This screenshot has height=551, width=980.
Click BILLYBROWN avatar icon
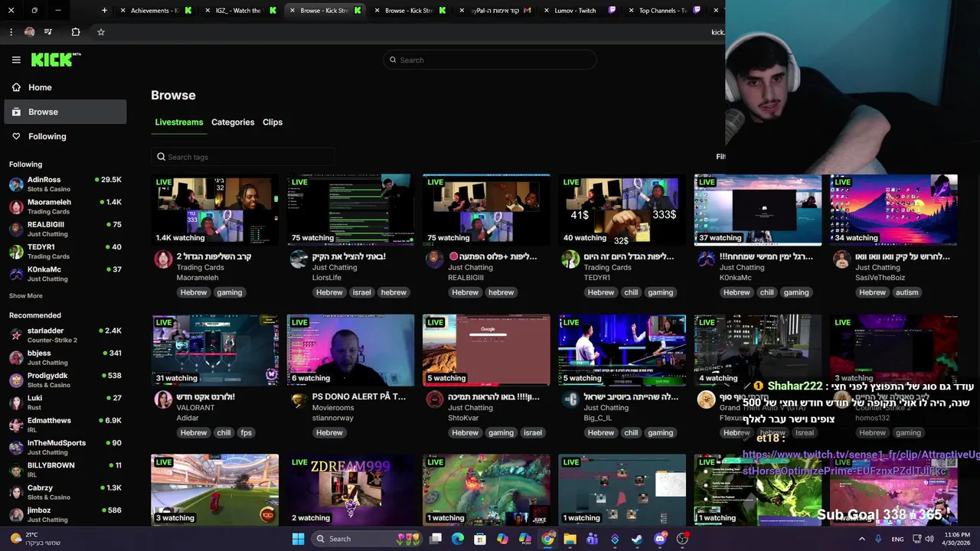point(16,470)
